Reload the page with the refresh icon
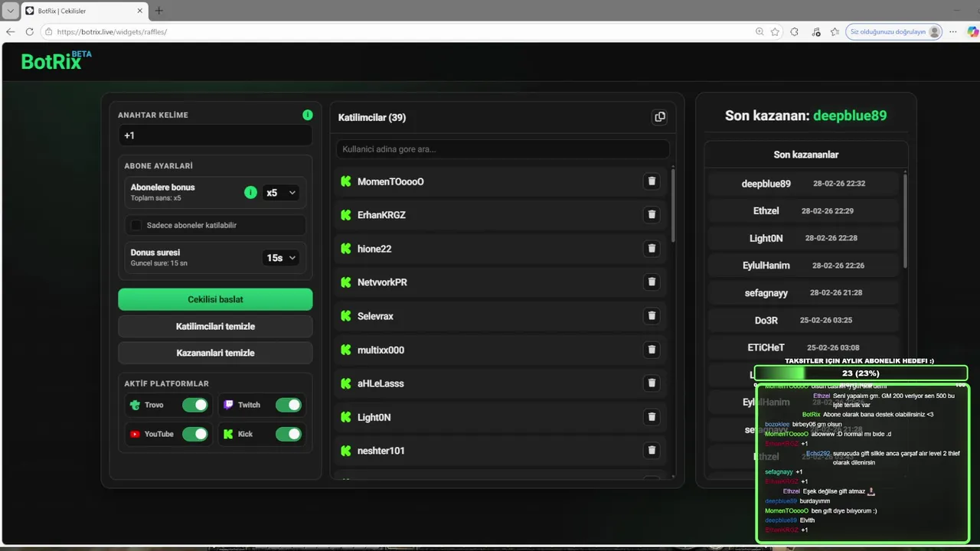This screenshot has width=980, height=551. coord(29,32)
